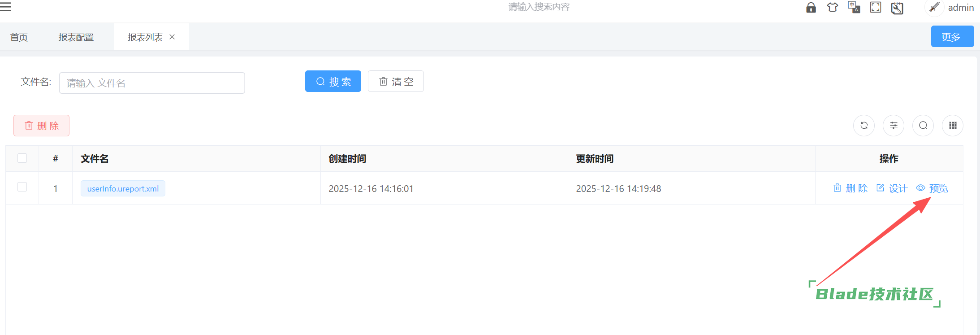980x335 pixels.
Task: Open the admin user dropdown
Action: [x=960, y=8]
